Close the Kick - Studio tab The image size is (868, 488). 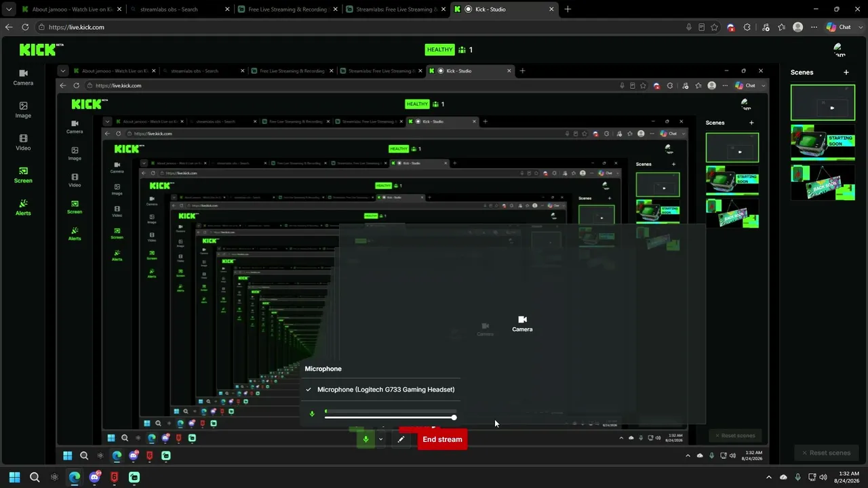[551, 9]
